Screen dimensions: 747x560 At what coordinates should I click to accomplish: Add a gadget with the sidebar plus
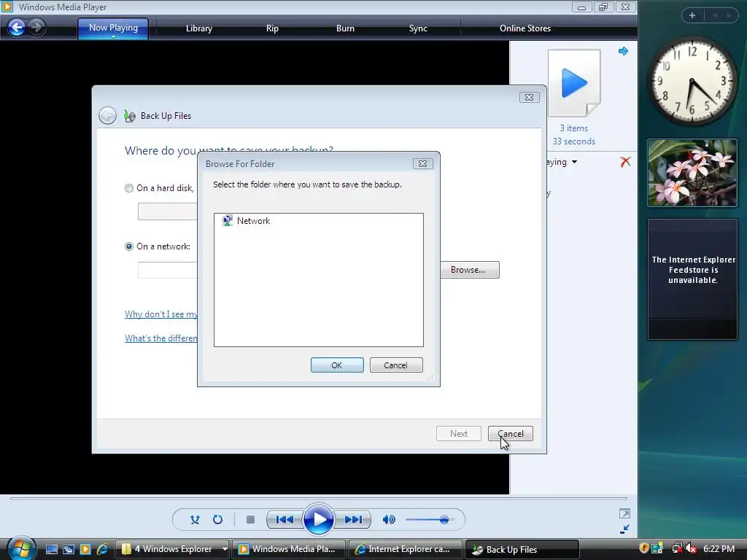coord(692,15)
